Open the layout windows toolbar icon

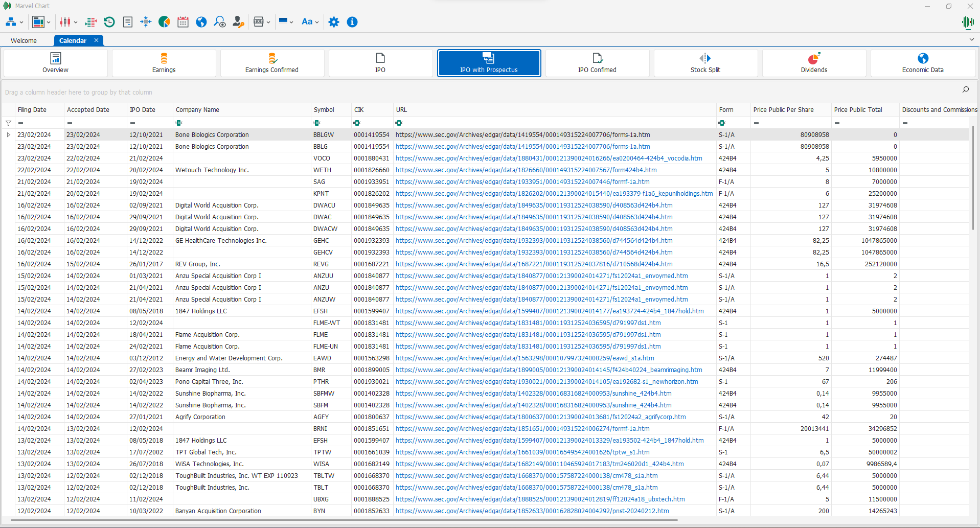click(x=38, y=22)
